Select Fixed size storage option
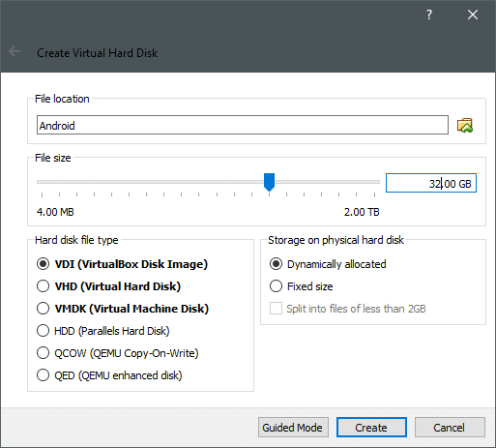The image size is (496, 448). click(302, 286)
